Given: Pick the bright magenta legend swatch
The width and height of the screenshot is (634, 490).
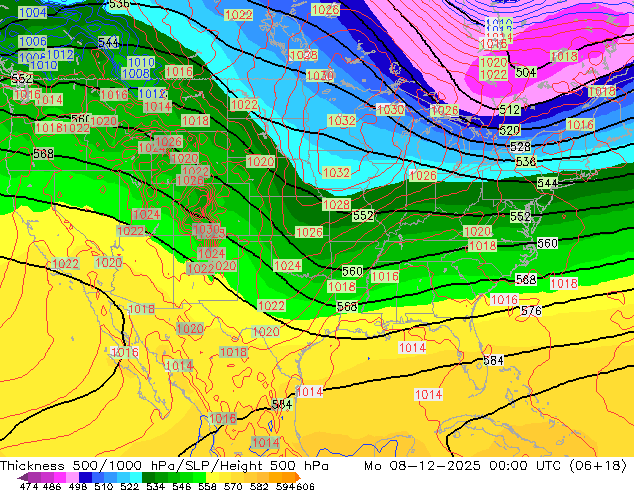Looking at the screenshot, I should click(x=60, y=477).
